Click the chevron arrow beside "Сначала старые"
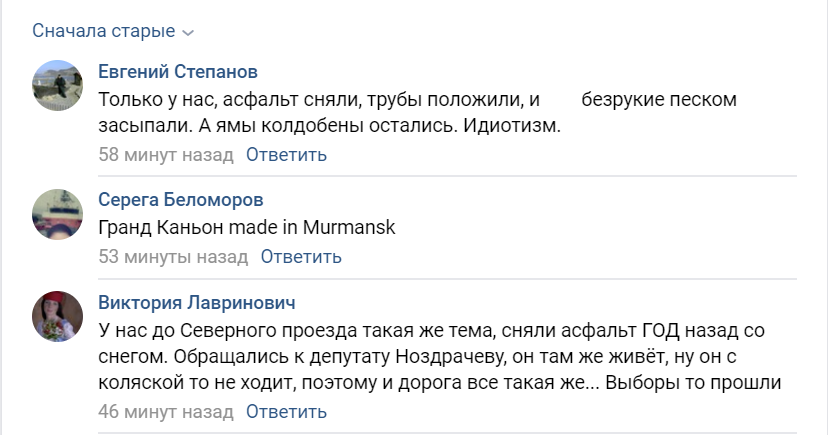Image resolution: width=828 pixels, height=435 pixels. 187,32
